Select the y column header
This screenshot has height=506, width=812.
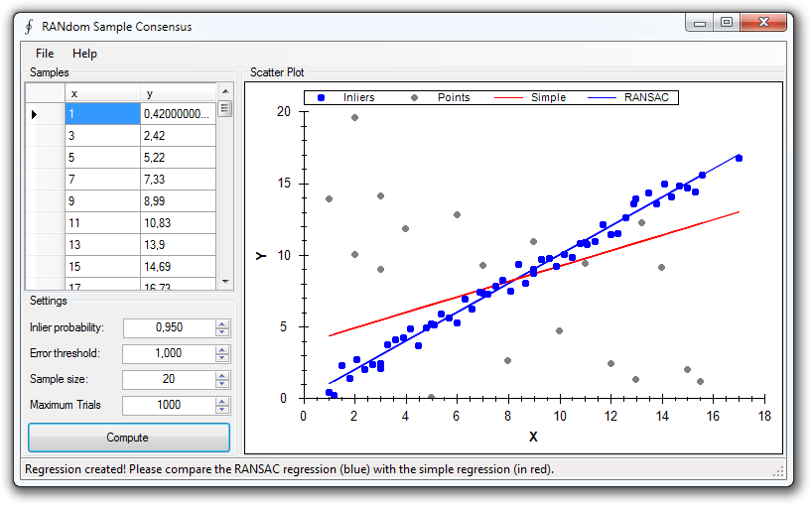click(177, 93)
